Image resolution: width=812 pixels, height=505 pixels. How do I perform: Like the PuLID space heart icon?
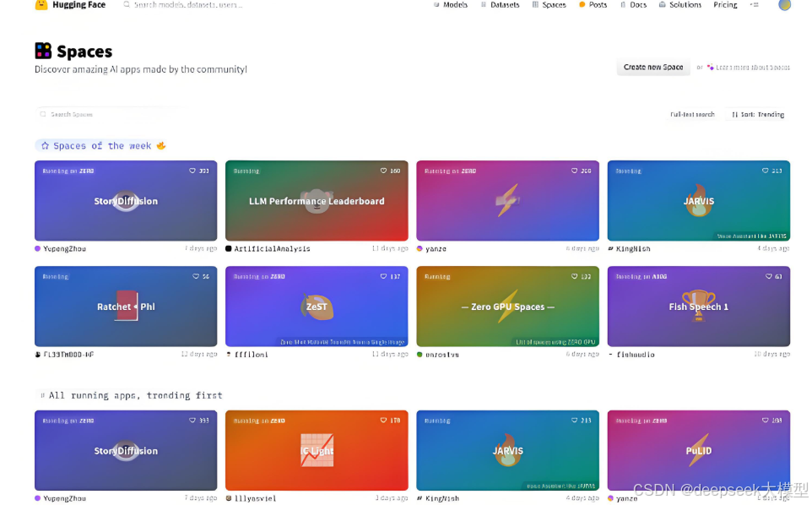pyautogui.click(x=766, y=421)
